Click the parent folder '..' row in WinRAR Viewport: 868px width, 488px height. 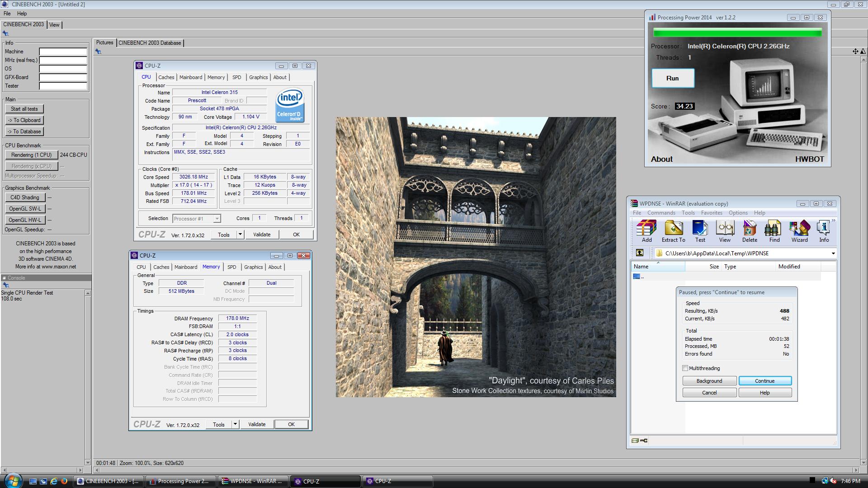tap(726, 277)
